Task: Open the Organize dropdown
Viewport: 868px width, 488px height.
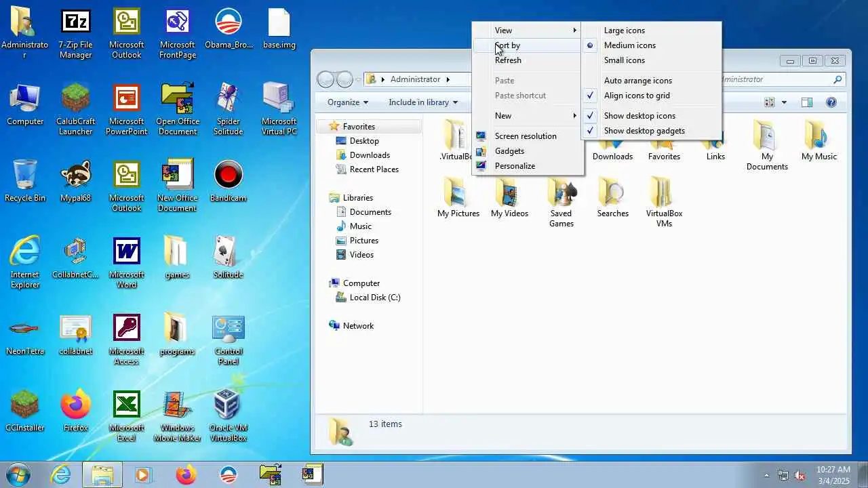Action: (348, 102)
